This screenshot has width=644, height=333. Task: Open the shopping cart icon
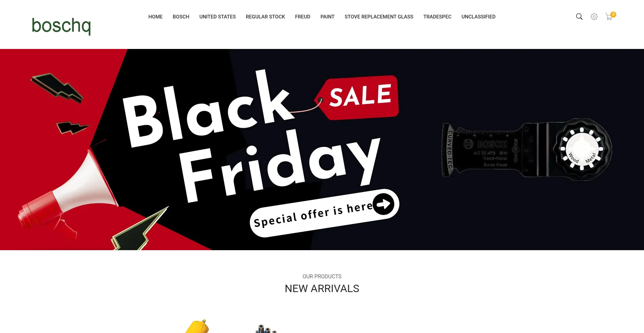click(609, 17)
